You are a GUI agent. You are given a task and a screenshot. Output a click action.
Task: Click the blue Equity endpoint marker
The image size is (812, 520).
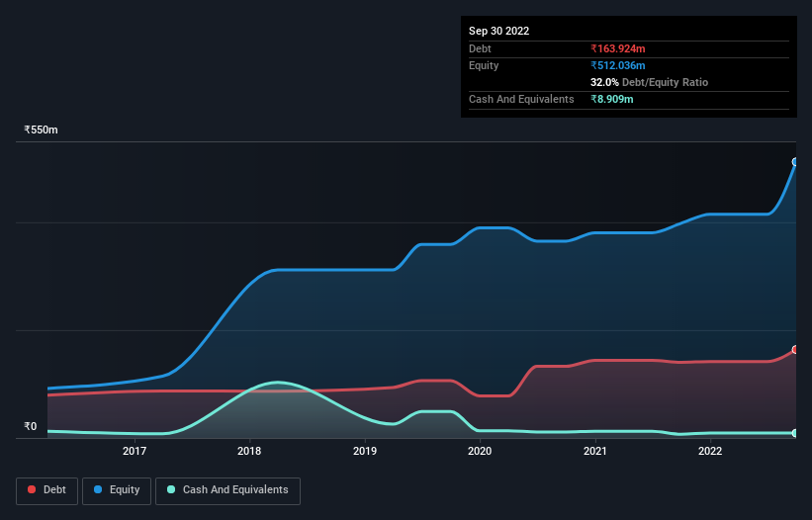pyautogui.click(x=795, y=162)
